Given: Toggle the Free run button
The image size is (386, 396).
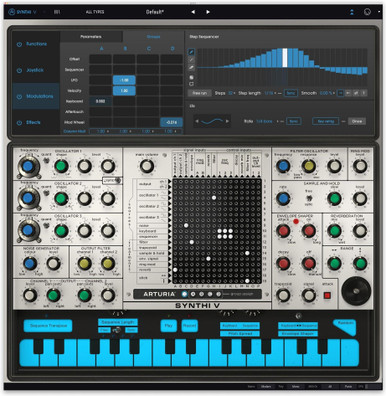Looking at the screenshot, I should coord(200,93).
